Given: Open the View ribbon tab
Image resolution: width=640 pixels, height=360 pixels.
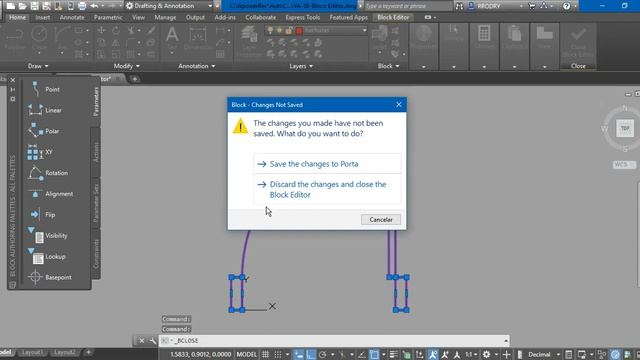Looking at the screenshot, I should [138, 18].
